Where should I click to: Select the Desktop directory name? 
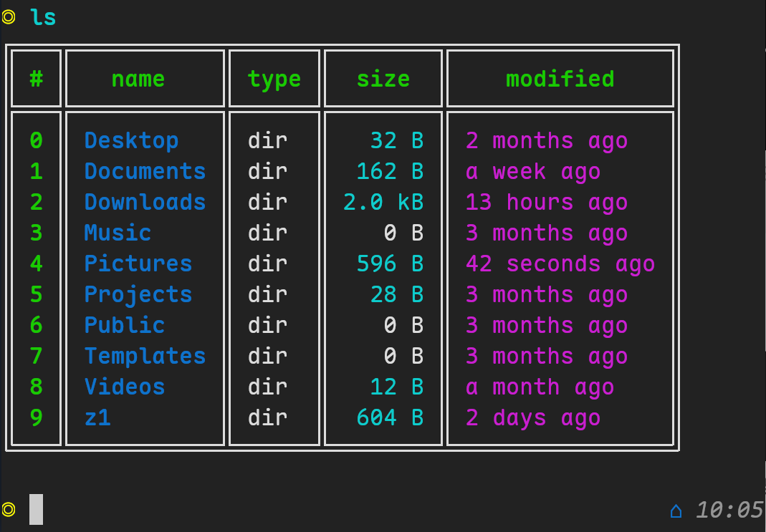coord(131,141)
